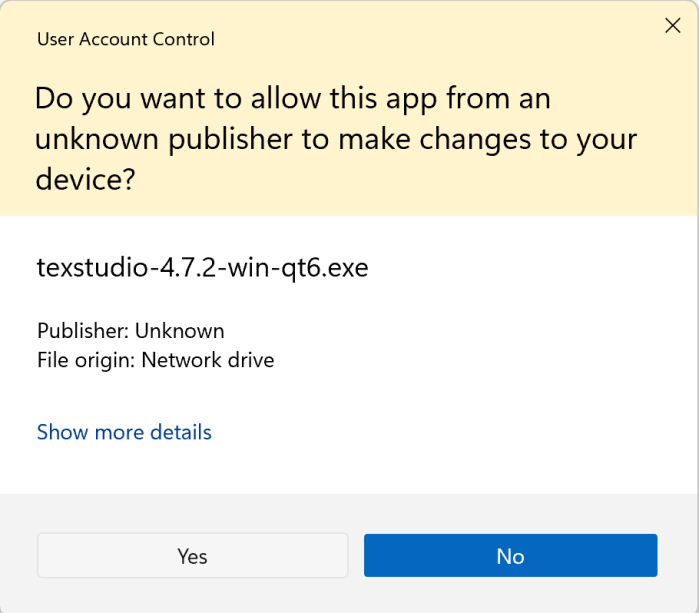Open the Show more details link
Screen dimensions: 699x613
click(x=124, y=432)
